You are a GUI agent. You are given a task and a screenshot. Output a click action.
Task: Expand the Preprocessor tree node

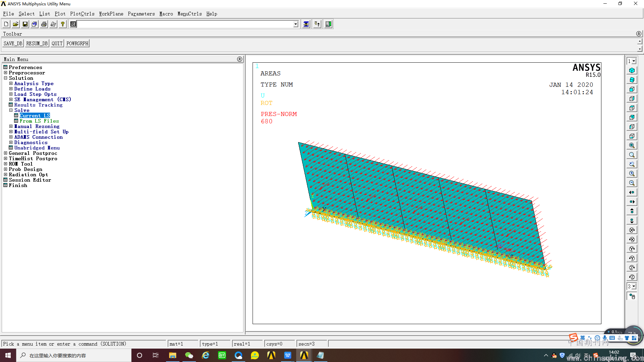[x=5, y=73]
